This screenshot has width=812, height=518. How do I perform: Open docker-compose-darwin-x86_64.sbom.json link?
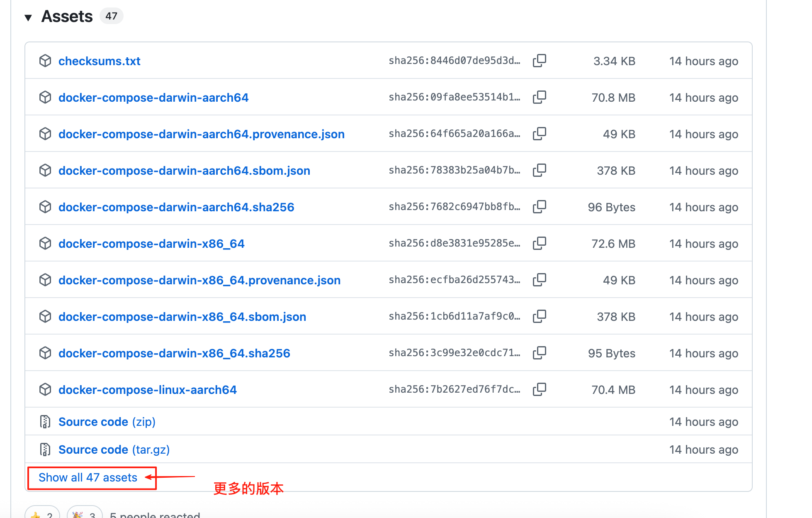(182, 317)
